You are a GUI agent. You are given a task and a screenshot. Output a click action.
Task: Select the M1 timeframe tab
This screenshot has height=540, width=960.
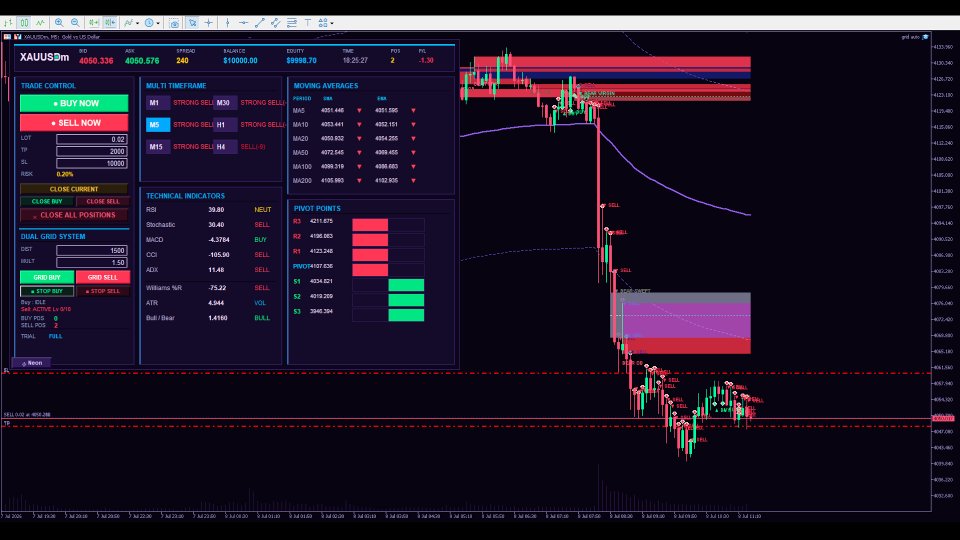click(x=157, y=103)
